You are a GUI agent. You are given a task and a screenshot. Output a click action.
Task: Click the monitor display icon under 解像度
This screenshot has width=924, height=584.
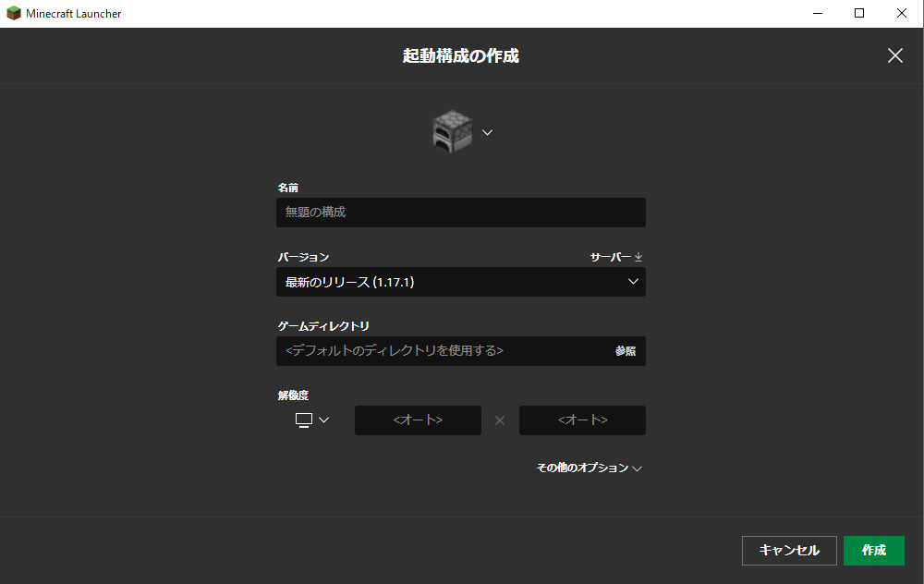[302, 420]
